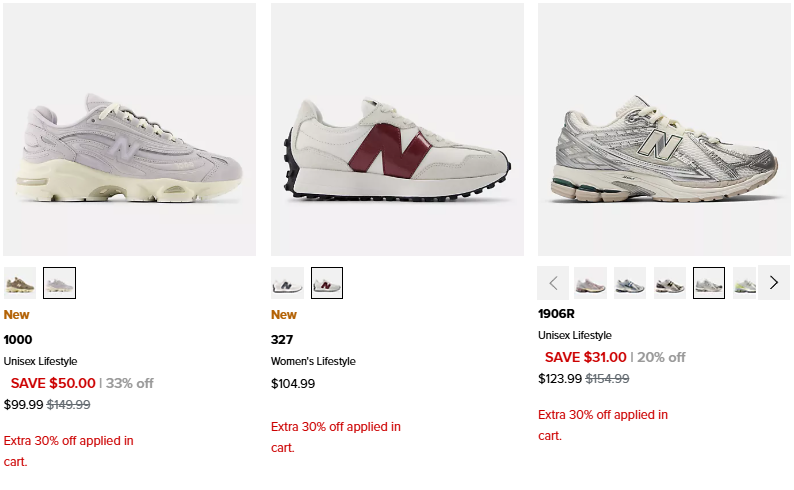
Task: Pick the pink 1906R color swatch
Action: [590, 283]
